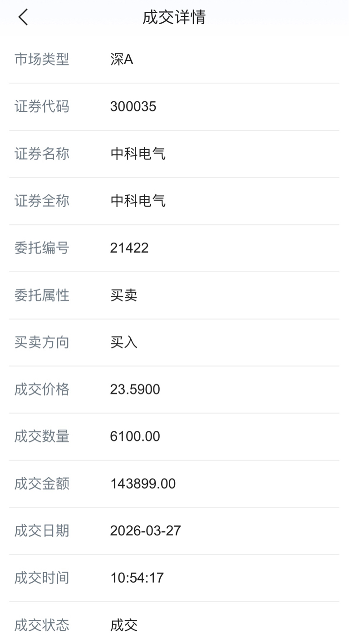Tap the transaction quantity 6100.00
Screen dimensions: 349x644
(x=135, y=436)
